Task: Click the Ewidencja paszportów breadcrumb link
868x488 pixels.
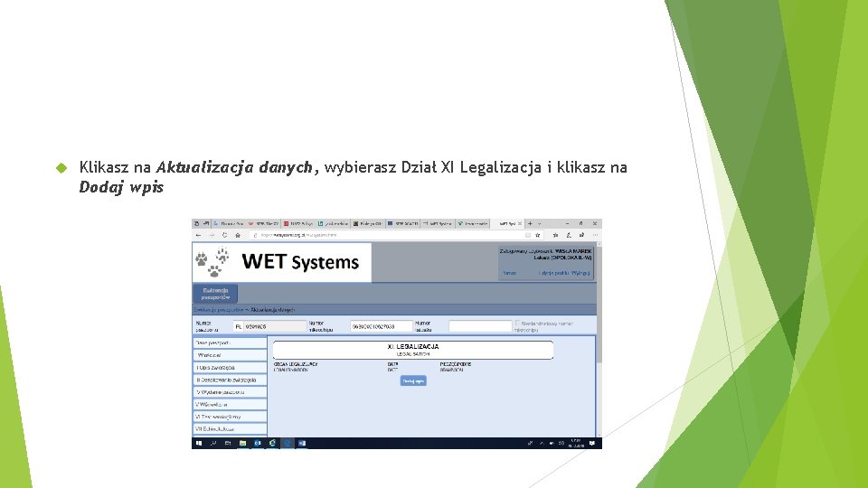Action: click(219, 310)
